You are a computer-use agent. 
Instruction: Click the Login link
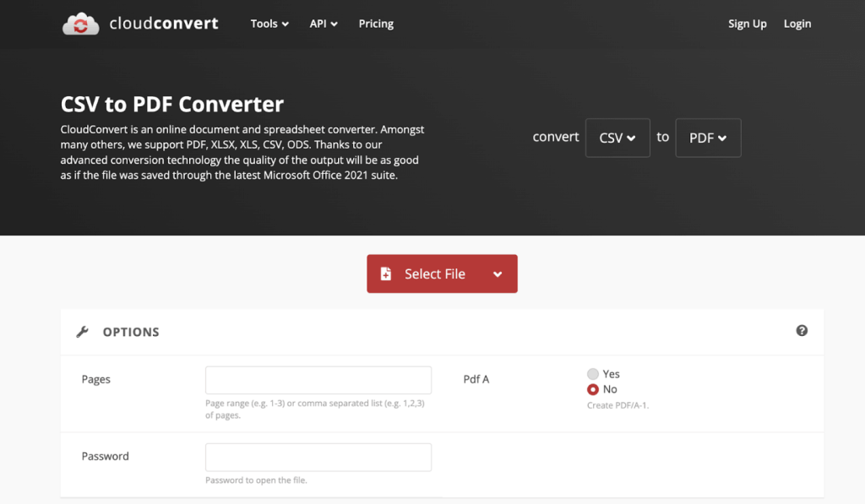tap(797, 24)
